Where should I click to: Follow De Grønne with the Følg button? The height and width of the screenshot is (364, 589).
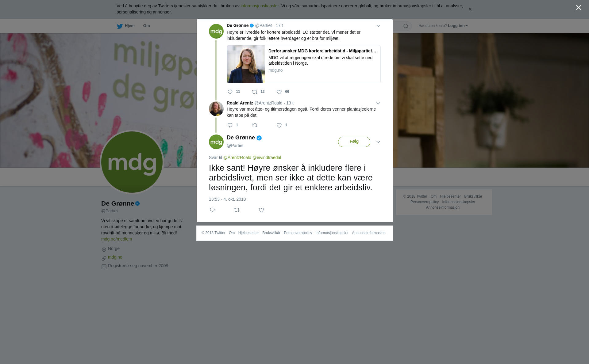click(354, 142)
